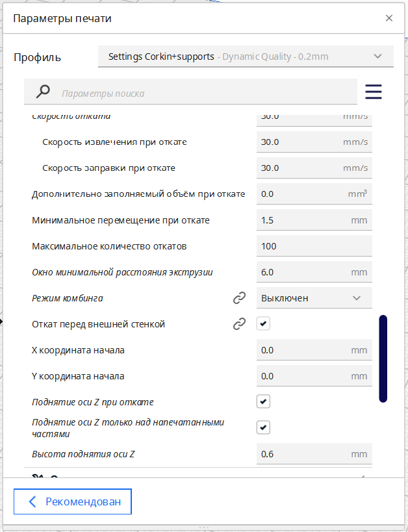Edit Максимальное количество откатов value
The height and width of the screenshot is (532, 408).
tap(314, 246)
